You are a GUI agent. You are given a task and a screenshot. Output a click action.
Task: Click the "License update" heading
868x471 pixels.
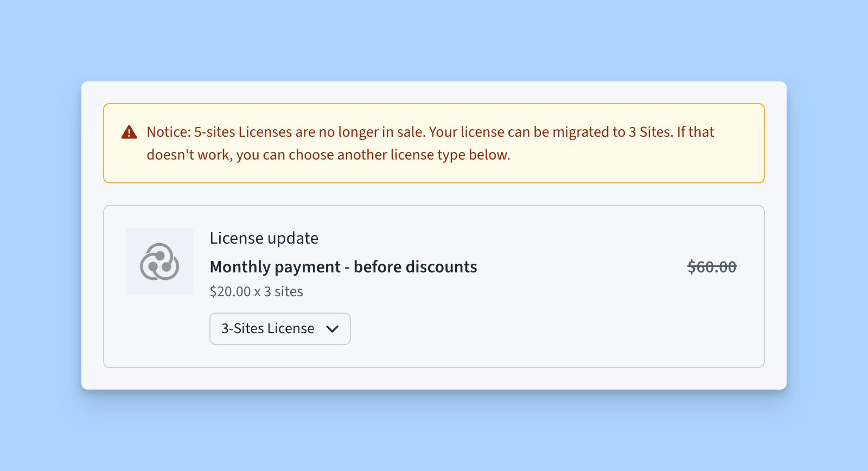(264, 238)
